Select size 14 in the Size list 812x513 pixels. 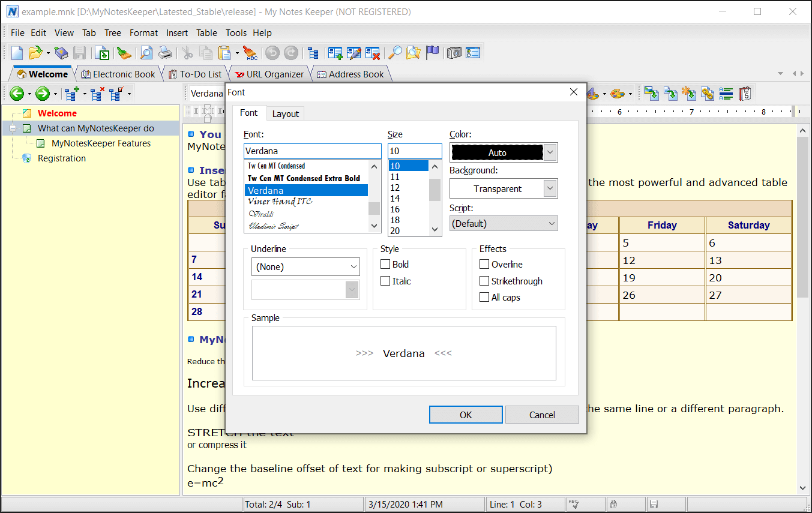pos(395,199)
